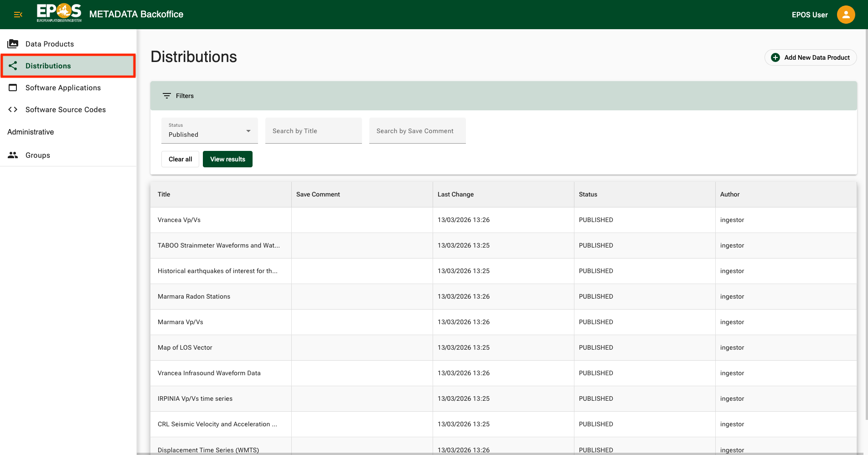Click the Groups people icon

point(13,155)
